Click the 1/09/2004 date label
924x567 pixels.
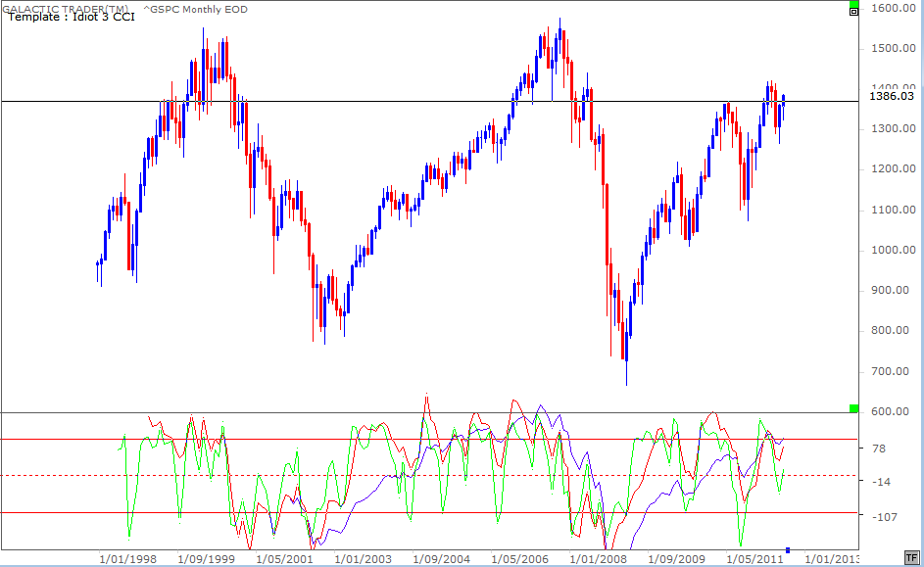(x=441, y=559)
